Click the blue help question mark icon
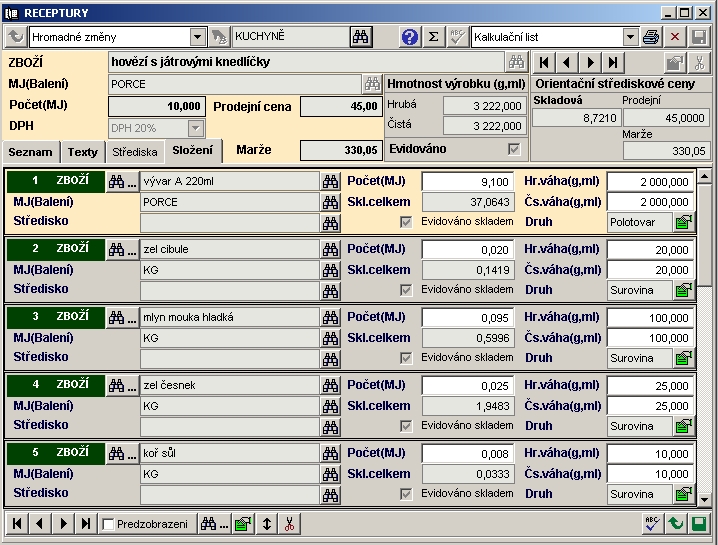Image resolution: width=718 pixels, height=545 pixels. point(410,37)
